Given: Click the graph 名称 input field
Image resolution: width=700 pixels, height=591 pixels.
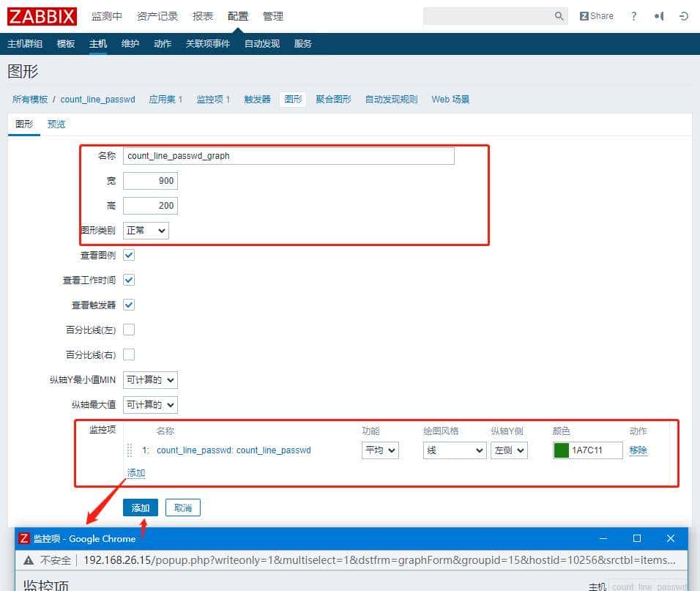Looking at the screenshot, I should tap(290, 155).
